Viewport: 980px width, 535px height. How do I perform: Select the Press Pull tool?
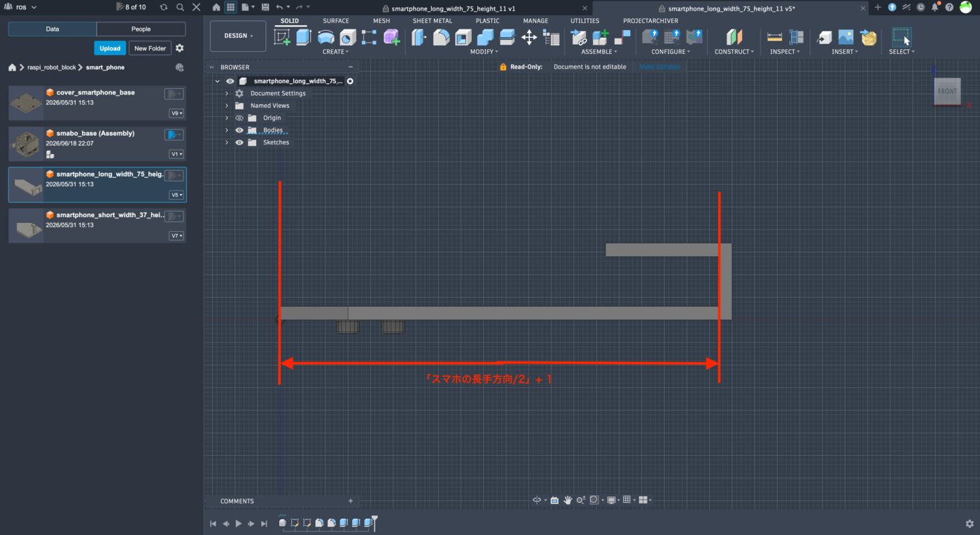click(419, 37)
